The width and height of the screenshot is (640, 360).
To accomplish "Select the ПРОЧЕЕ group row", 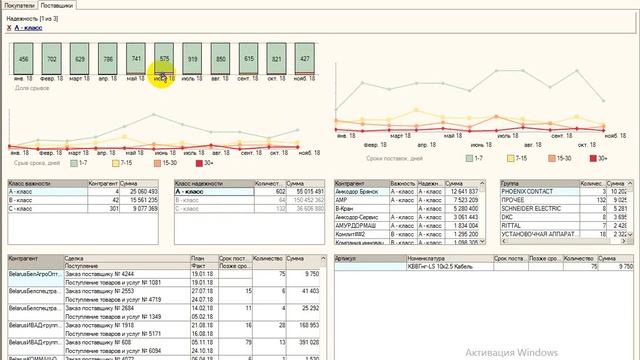I will [564, 200].
